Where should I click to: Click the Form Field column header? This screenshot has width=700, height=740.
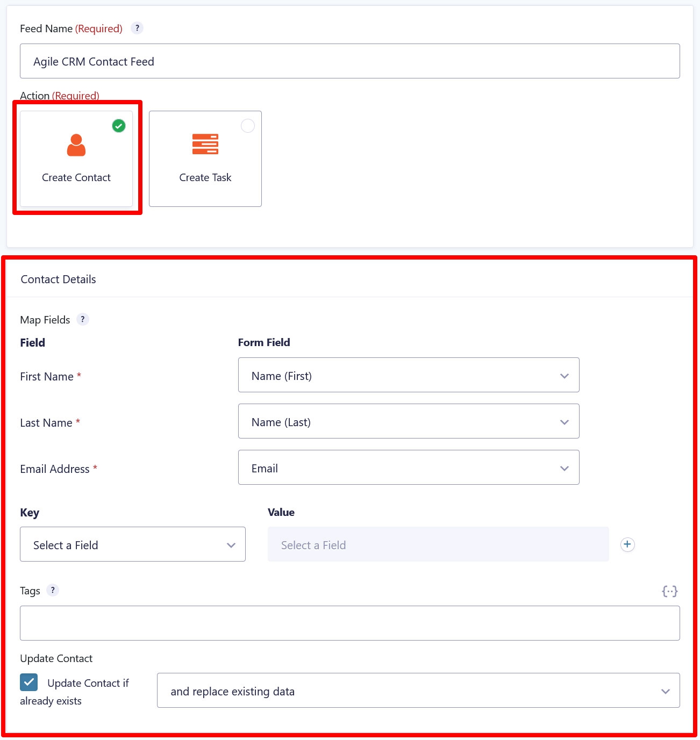click(x=264, y=342)
